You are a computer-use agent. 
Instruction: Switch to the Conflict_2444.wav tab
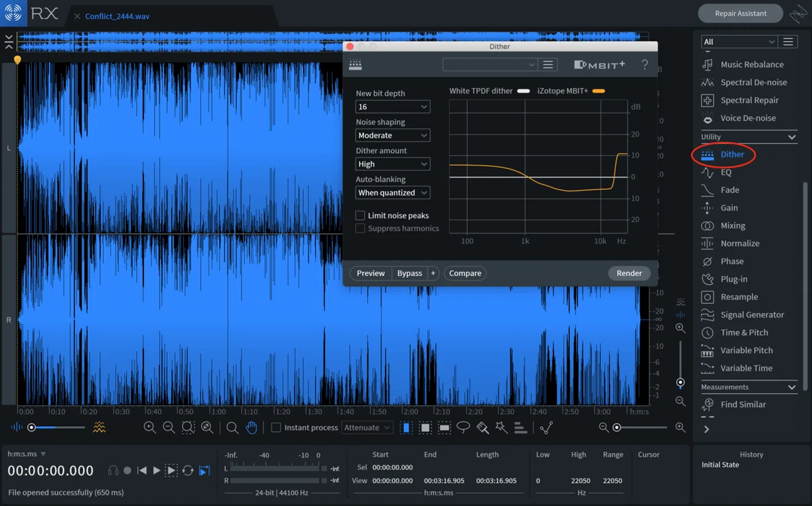pyautogui.click(x=116, y=16)
